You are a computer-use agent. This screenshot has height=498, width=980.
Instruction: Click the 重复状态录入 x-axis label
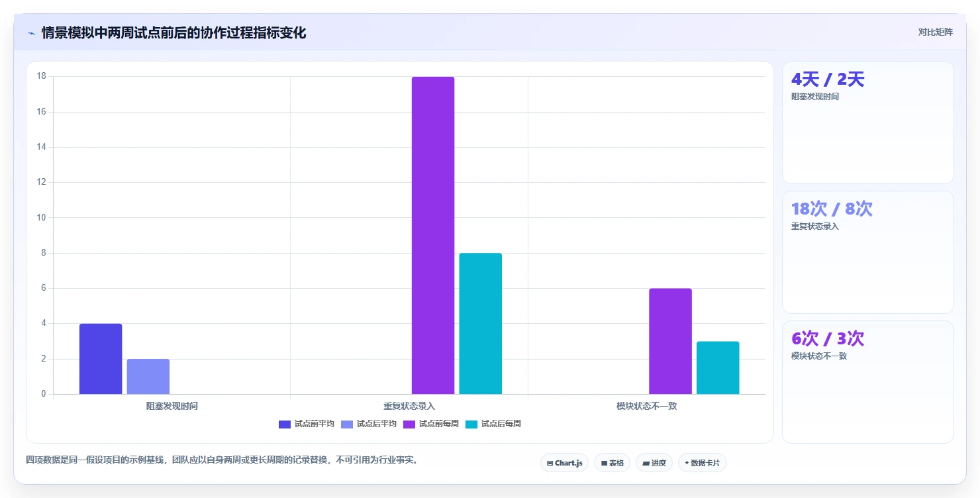(409, 406)
